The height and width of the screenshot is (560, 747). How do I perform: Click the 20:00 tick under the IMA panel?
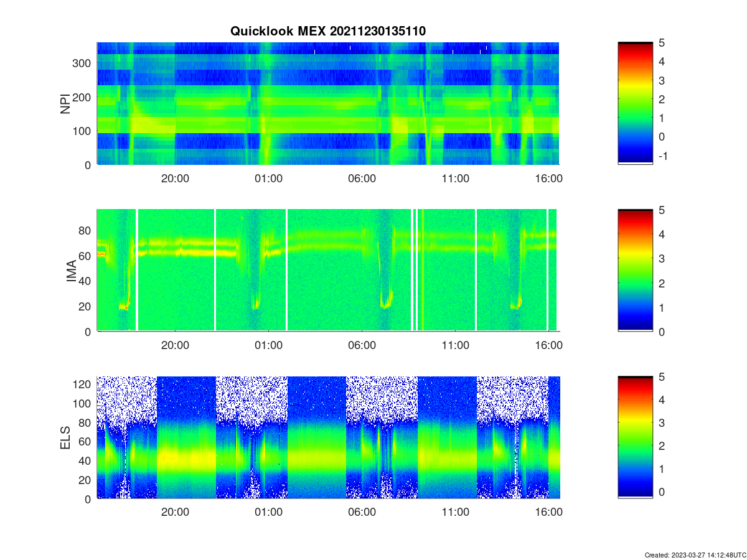[x=176, y=345]
